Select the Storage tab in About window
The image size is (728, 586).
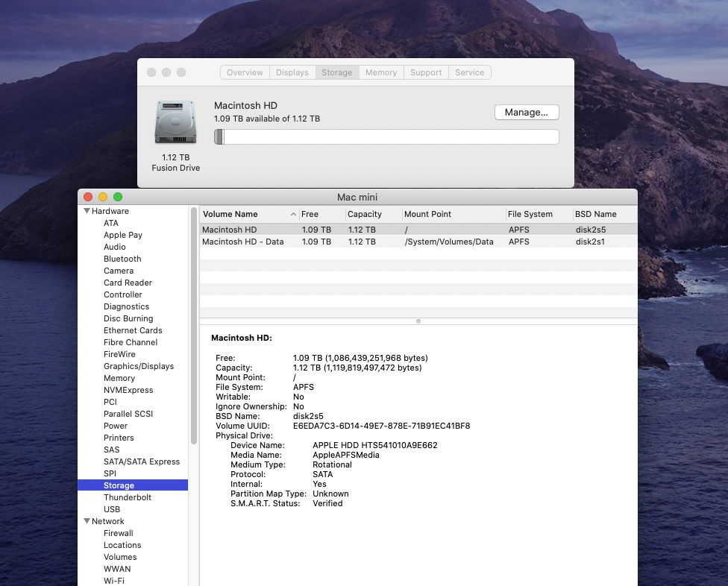[336, 72]
